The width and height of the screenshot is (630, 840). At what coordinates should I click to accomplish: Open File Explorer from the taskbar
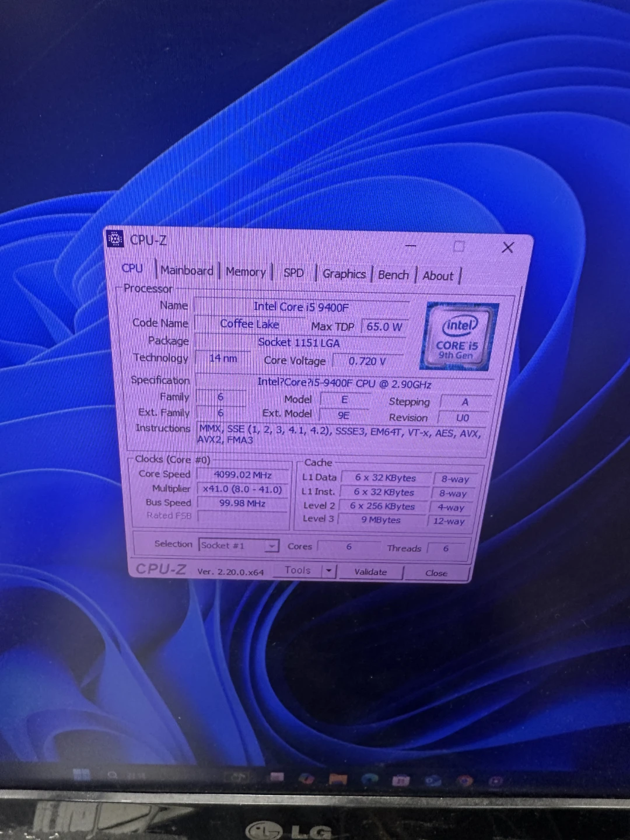[x=338, y=779]
